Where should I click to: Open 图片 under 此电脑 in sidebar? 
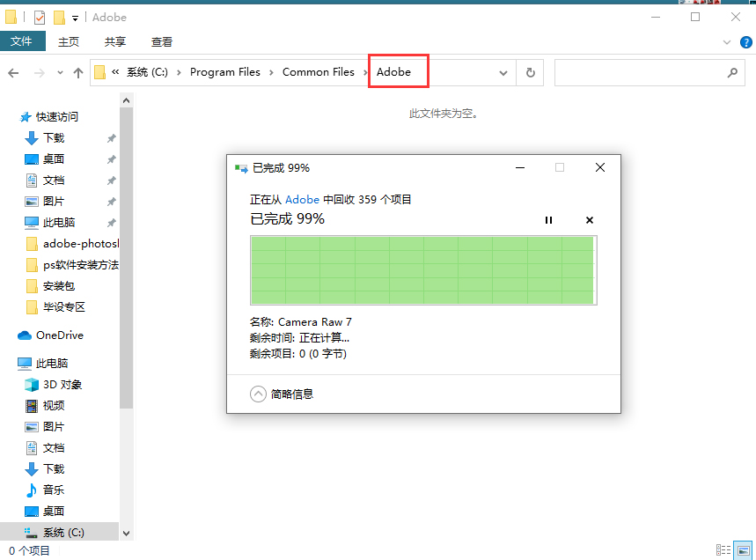[54, 427]
